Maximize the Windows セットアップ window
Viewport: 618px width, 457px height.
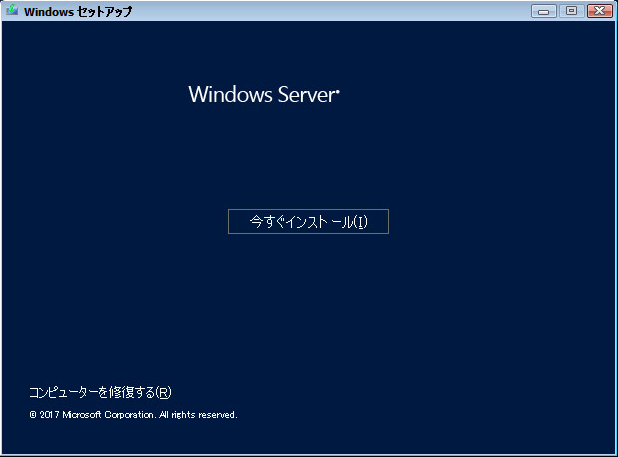coord(571,11)
